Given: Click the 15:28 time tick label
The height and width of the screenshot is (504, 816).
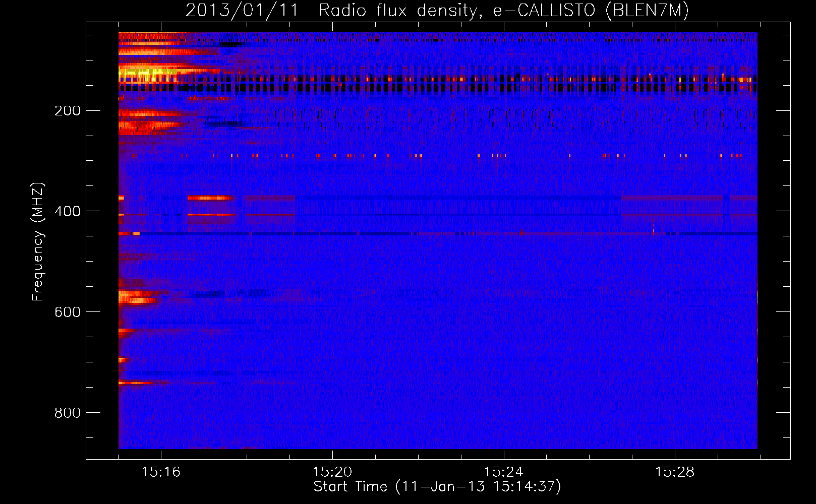Looking at the screenshot, I should tap(675, 472).
